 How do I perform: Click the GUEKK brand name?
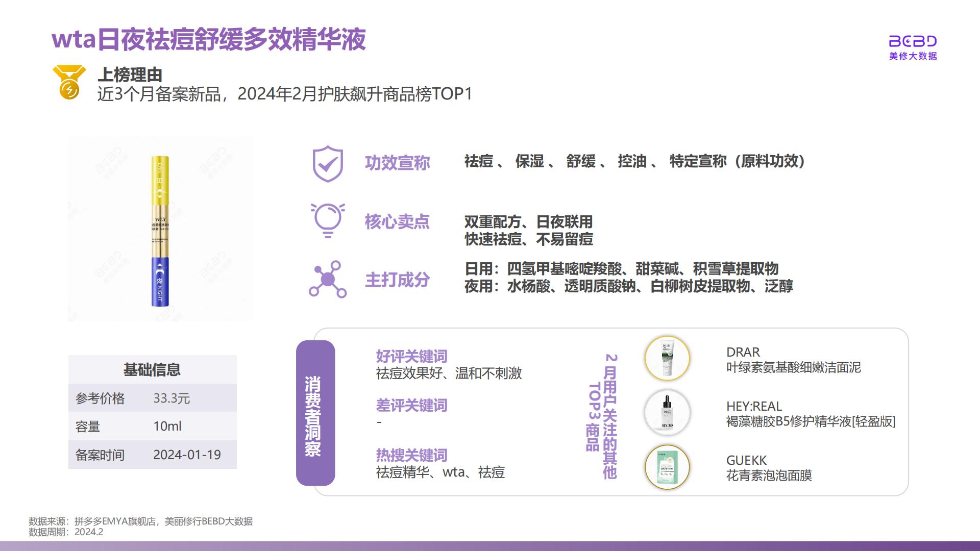(746, 461)
